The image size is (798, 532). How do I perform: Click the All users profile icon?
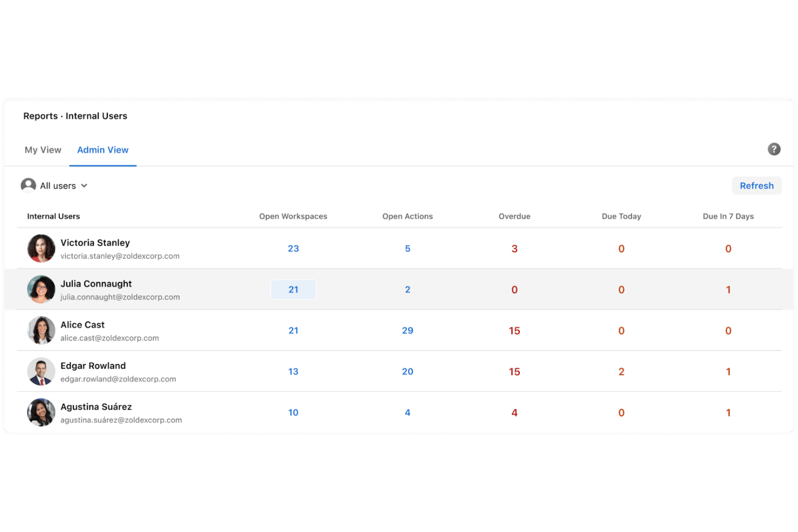[29, 185]
